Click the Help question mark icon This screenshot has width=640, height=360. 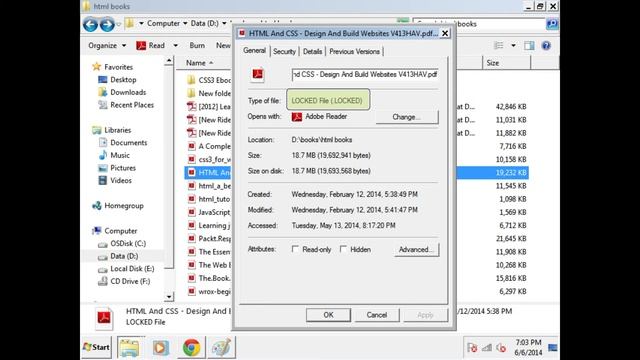546,45
